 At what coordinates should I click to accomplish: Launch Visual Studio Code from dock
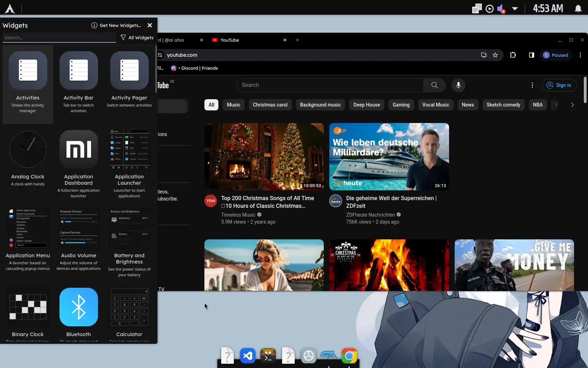click(248, 356)
